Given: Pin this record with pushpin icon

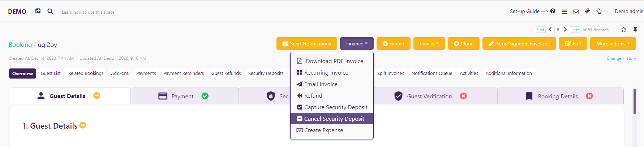Looking at the screenshot, I should click(x=635, y=30).
